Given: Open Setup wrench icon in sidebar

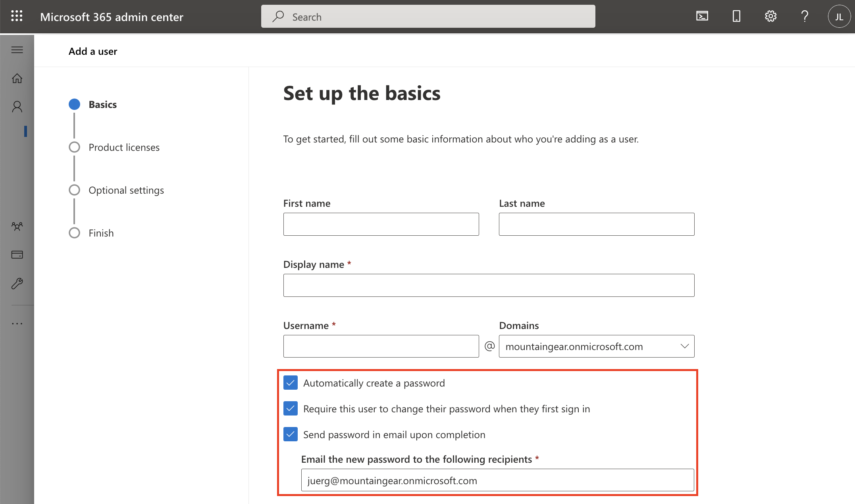Looking at the screenshot, I should click(x=17, y=283).
